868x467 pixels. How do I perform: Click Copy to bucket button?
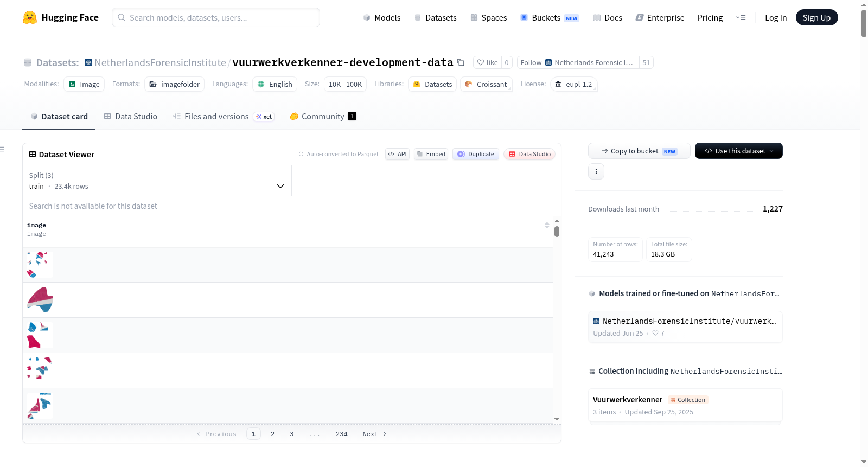[639, 151]
